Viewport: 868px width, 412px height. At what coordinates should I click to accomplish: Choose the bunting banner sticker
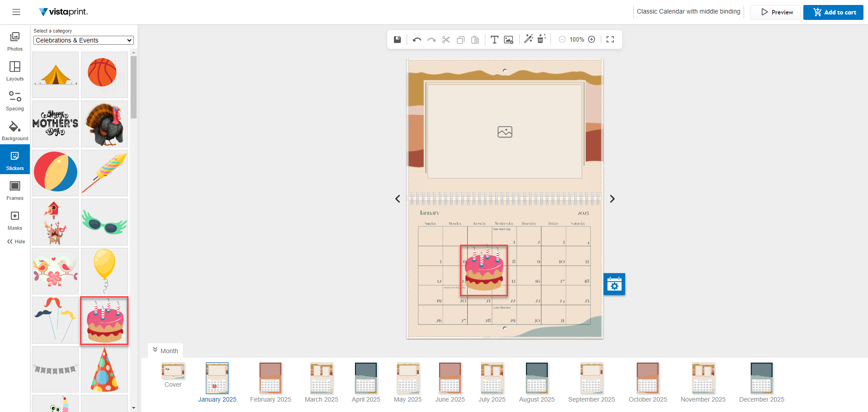click(x=55, y=369)
